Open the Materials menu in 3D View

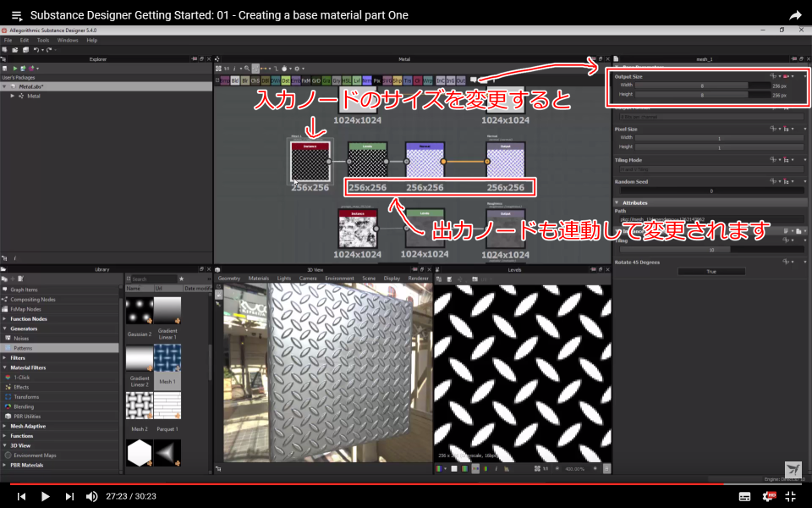(259, 279)
